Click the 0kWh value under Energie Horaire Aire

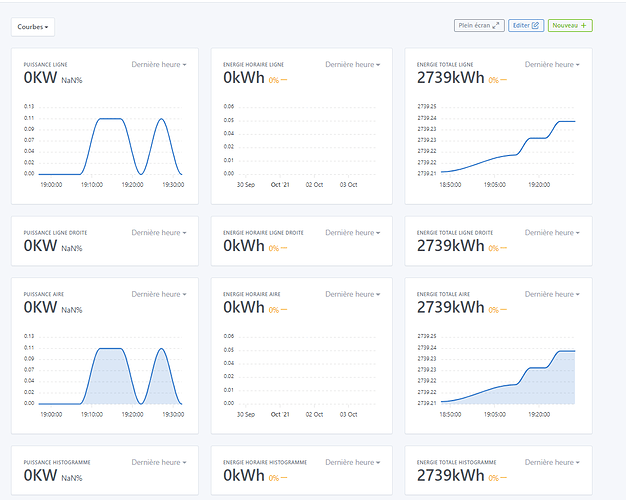click(244, 307)
